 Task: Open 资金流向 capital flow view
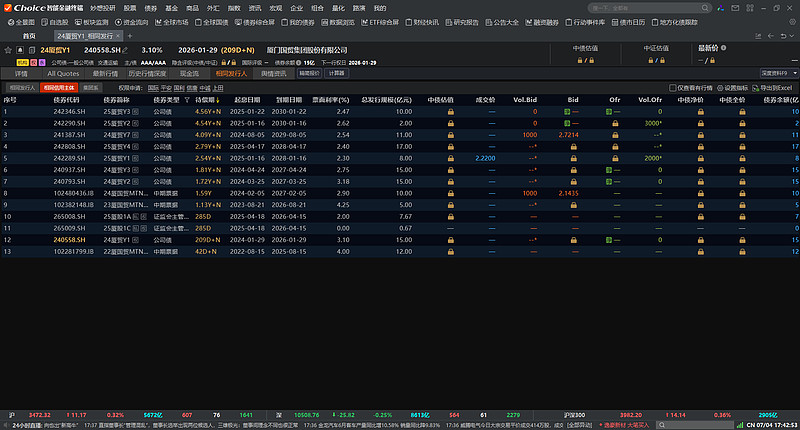pyautogui.click(x=132, y=22)
